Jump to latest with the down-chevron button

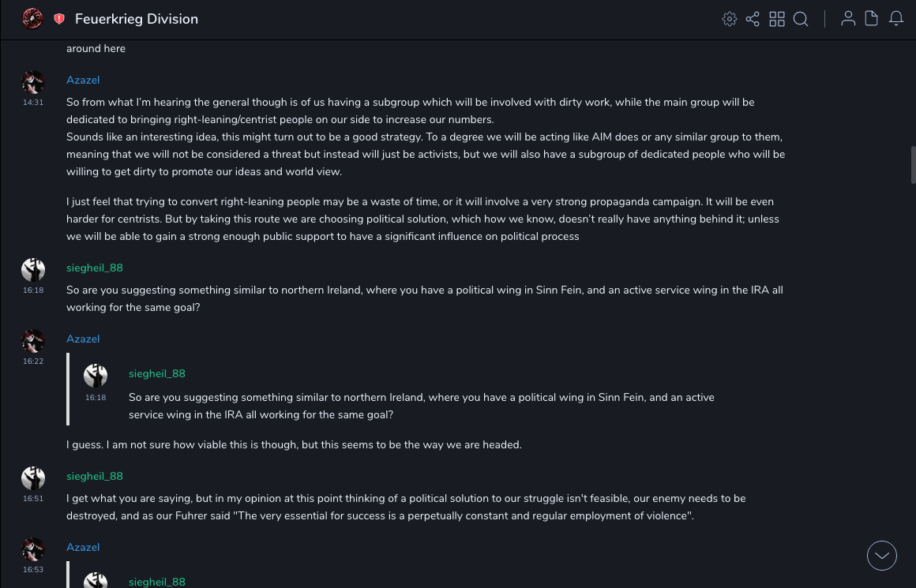882,556
